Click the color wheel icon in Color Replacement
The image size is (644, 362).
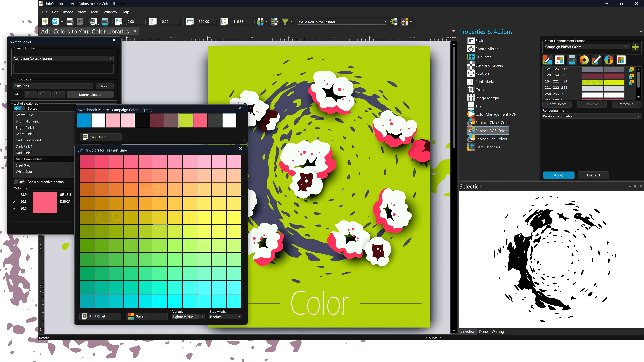(x=584, y=60)
